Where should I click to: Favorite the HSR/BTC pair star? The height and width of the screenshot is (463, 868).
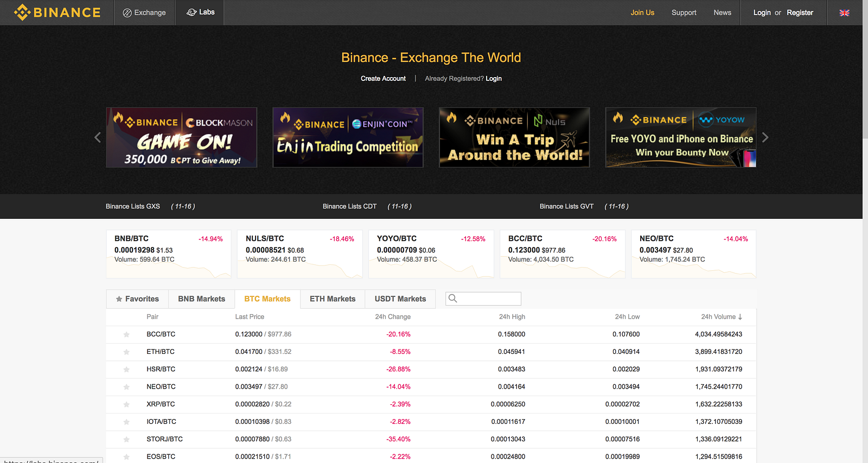pyautogui.click(x=126, y=369)
